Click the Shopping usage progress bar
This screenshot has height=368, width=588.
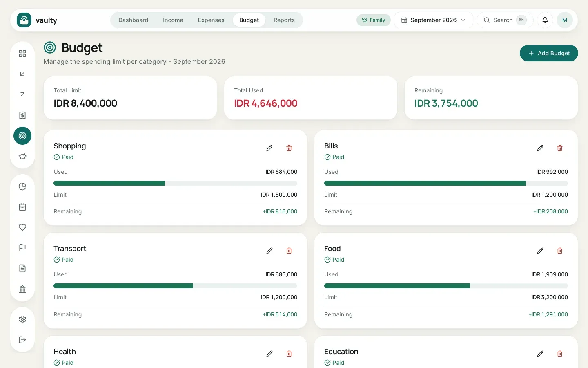pyautogui.click(x=176, y=183)
